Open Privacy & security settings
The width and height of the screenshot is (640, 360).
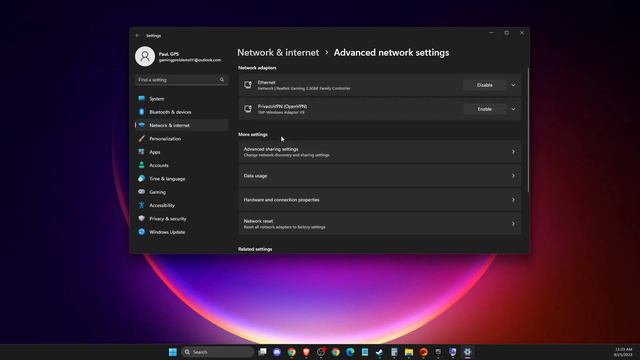coord(181,219)
